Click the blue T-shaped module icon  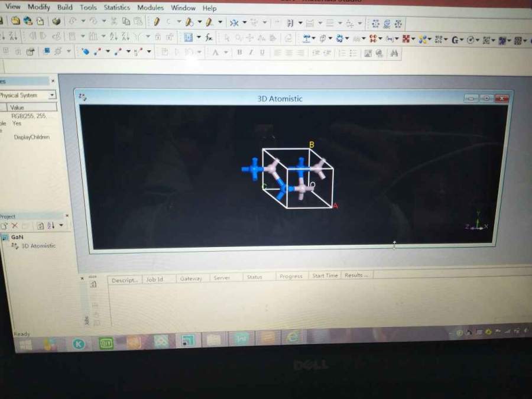pos(306,38)
